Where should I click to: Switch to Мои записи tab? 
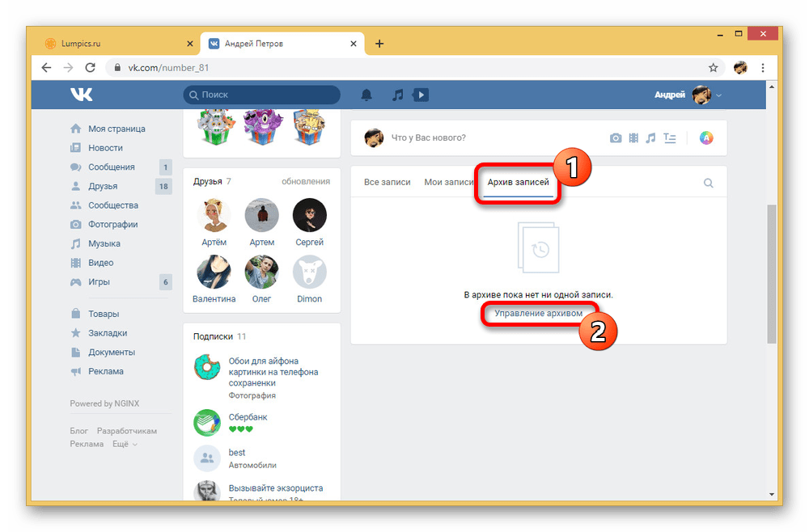tap(449, 182)
